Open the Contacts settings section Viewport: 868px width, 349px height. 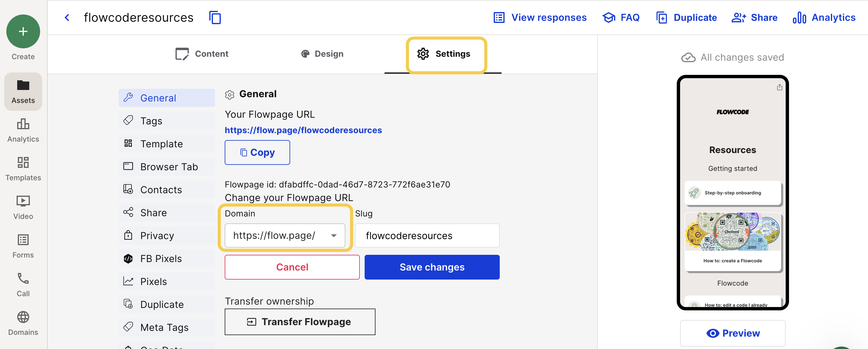click(x=166, y=190)
